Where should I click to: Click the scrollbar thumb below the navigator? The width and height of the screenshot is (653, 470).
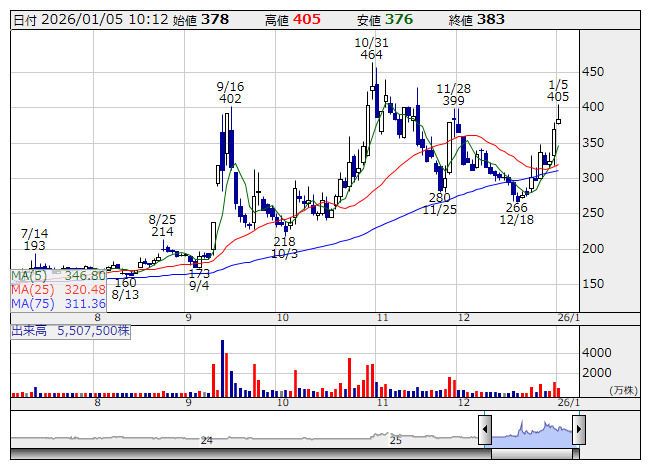click(x=531, y=451)
